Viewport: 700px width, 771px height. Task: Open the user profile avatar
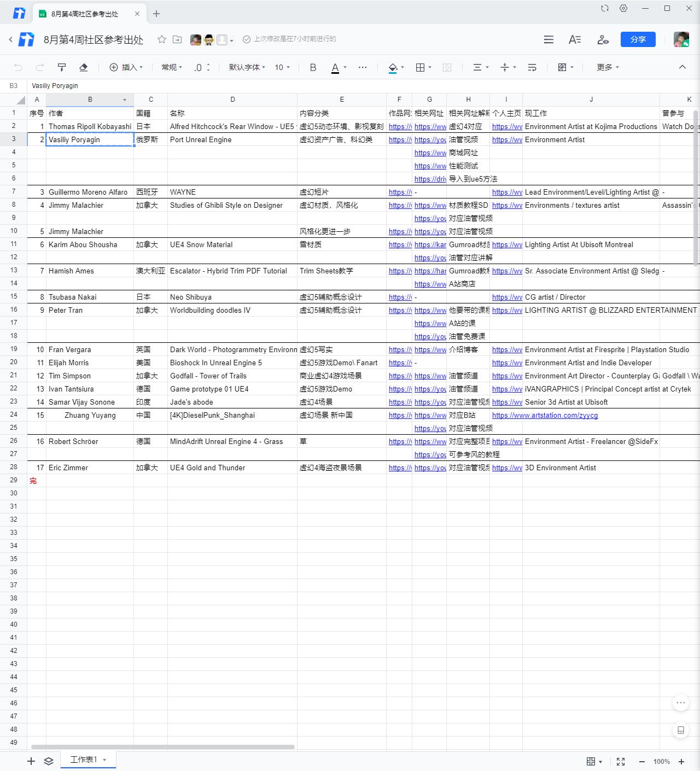point(681,39)
